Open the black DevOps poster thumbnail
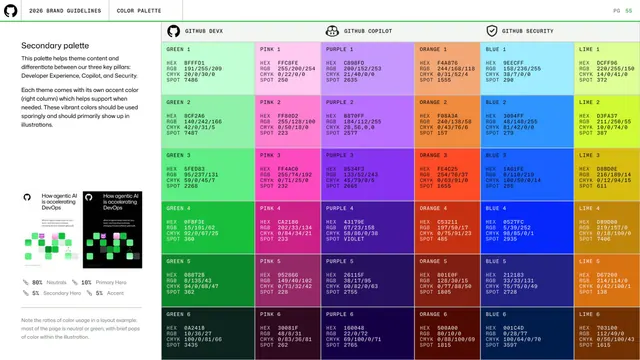The width and height of the screenshot is (640, 360). (x=113, y=230)
